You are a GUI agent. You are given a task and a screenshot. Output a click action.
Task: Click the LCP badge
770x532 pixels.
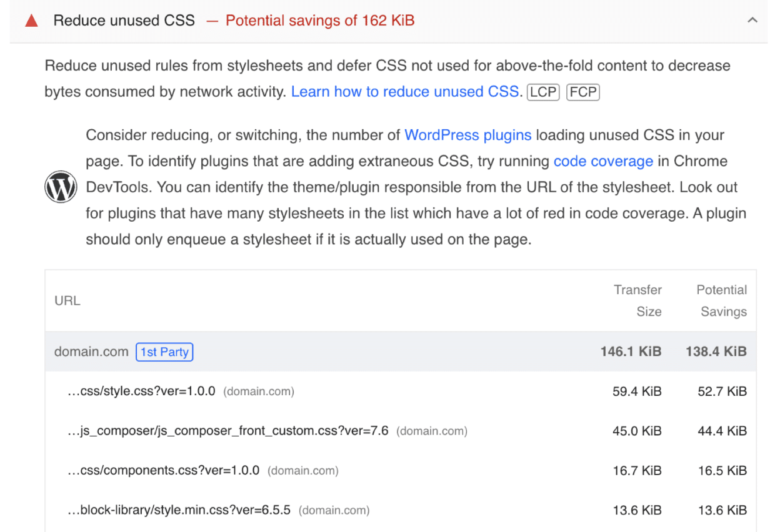point(543,92)
